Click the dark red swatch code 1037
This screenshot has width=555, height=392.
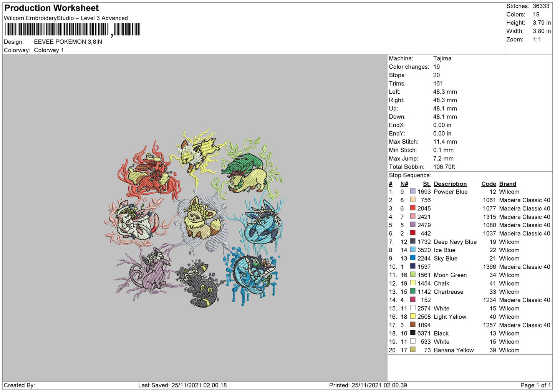point(413,233)
